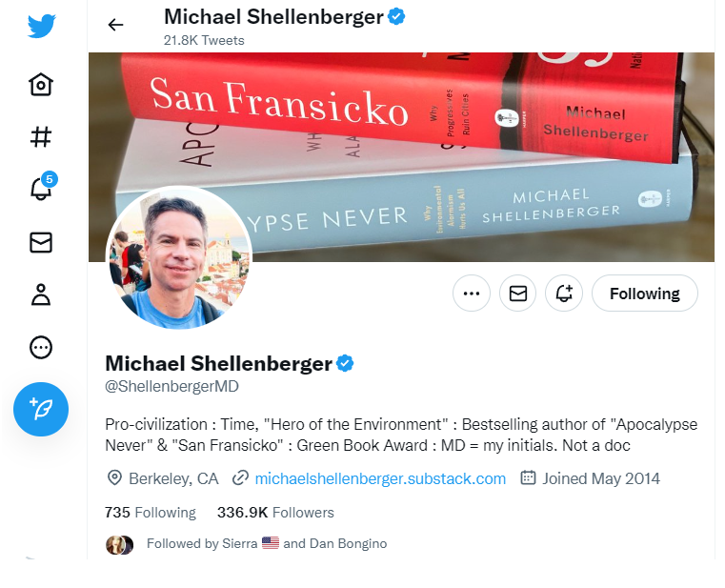Open the three-dot profile options menu
The height and width of the screenshot is (588, 725).
pyautogui.click(x=472, y=294)
